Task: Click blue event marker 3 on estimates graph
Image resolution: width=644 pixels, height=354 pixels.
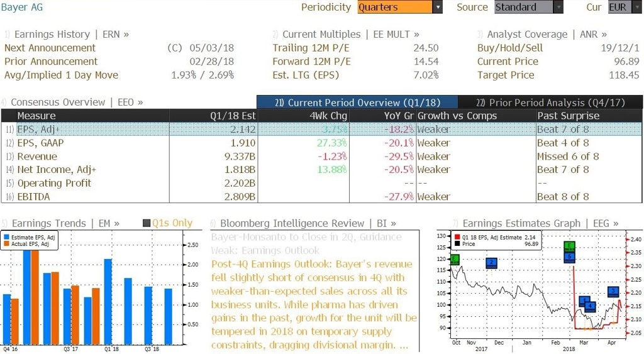Action: click(613, 292)
